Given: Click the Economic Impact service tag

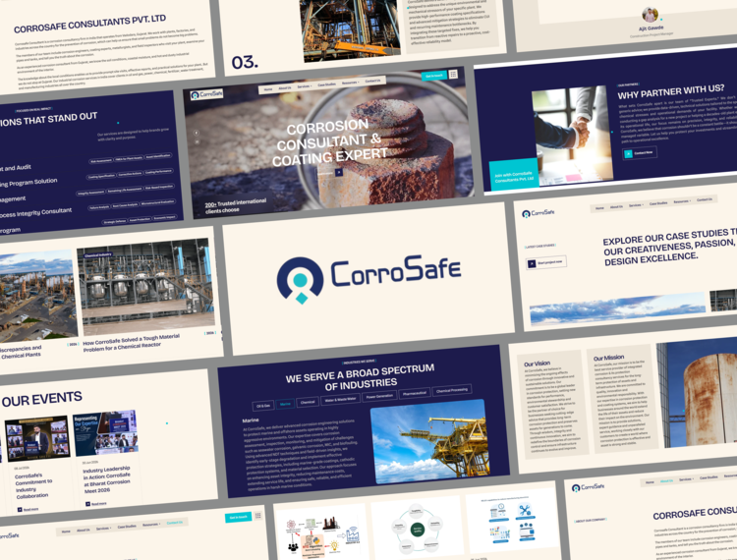Looking at the screenshot, I should pos(164,217).
